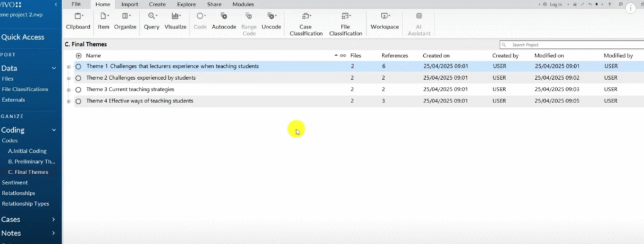Click the pencil edit icon in the title bar
The image size is (644, 244).
[582, 4]
